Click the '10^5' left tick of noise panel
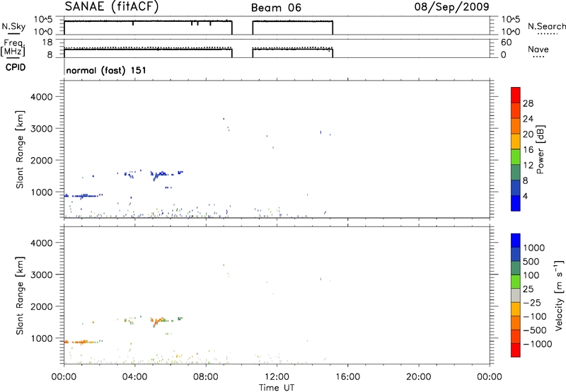The image size is (566, 392). [x=43, y=19]
